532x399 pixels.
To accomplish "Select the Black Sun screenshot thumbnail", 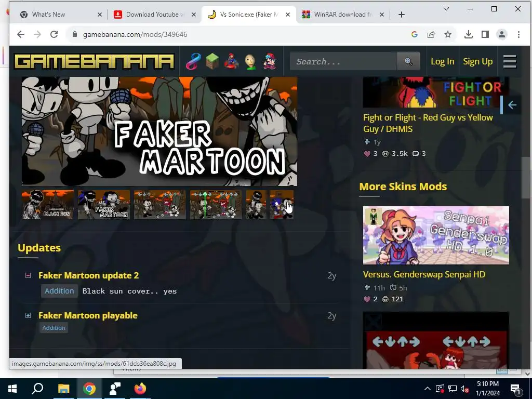I will point(48,205).
